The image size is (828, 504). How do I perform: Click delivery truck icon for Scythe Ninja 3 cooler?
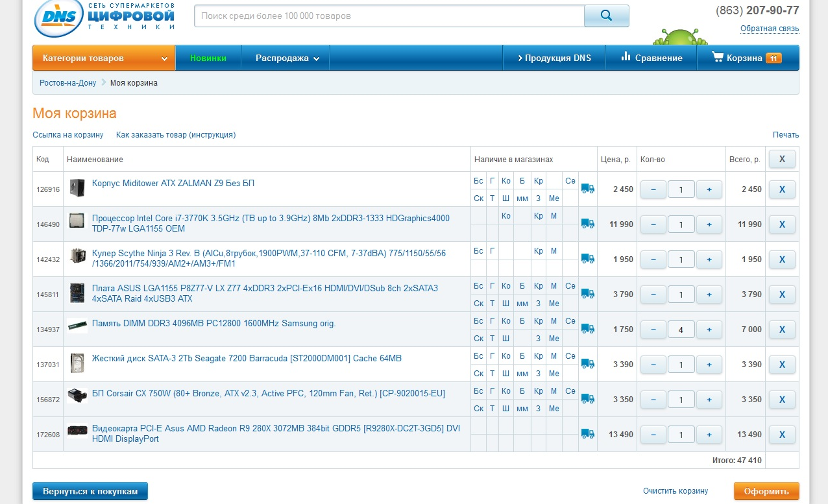pyautogui.click(x=588, y=259)
